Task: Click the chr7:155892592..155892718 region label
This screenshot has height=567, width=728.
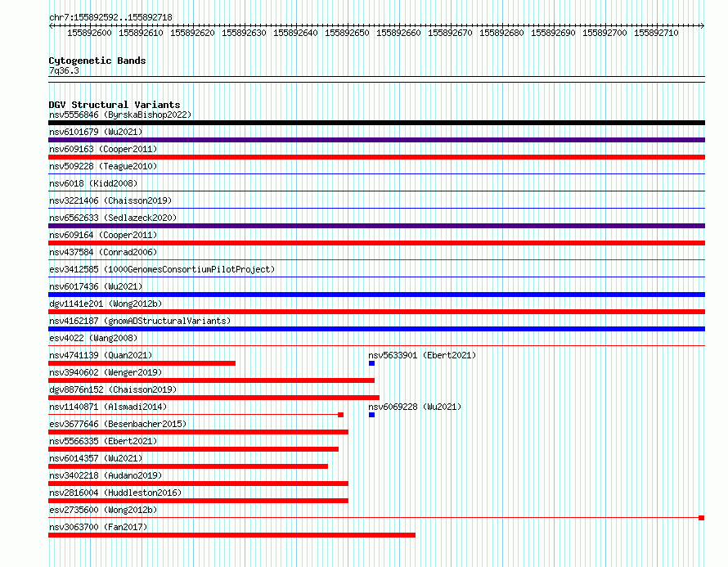Action: pos(110,17)
